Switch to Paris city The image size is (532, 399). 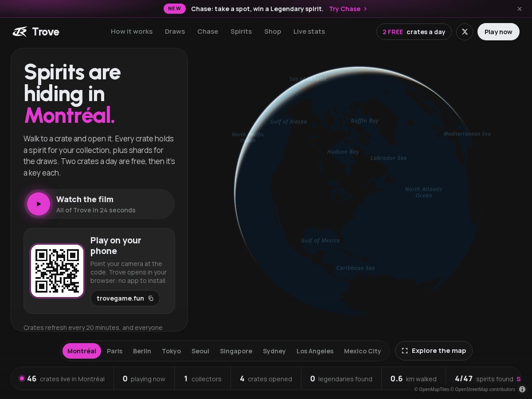click(x=114, y=351)
